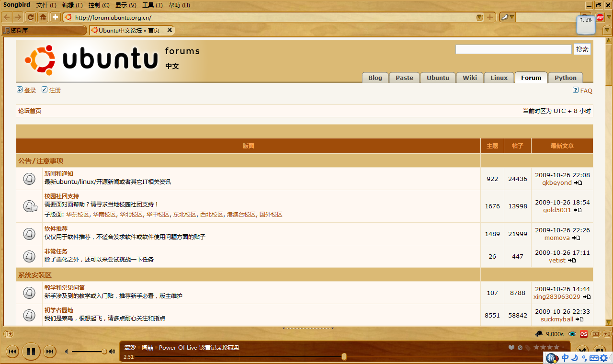This screenshot has width=613, height=364.
Task: Expand the bottom display pane handle
Action: [x=308, y=329]
